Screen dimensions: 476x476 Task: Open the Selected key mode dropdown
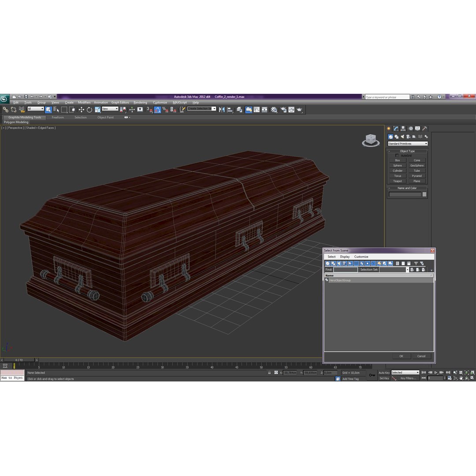tap(405, 372)
